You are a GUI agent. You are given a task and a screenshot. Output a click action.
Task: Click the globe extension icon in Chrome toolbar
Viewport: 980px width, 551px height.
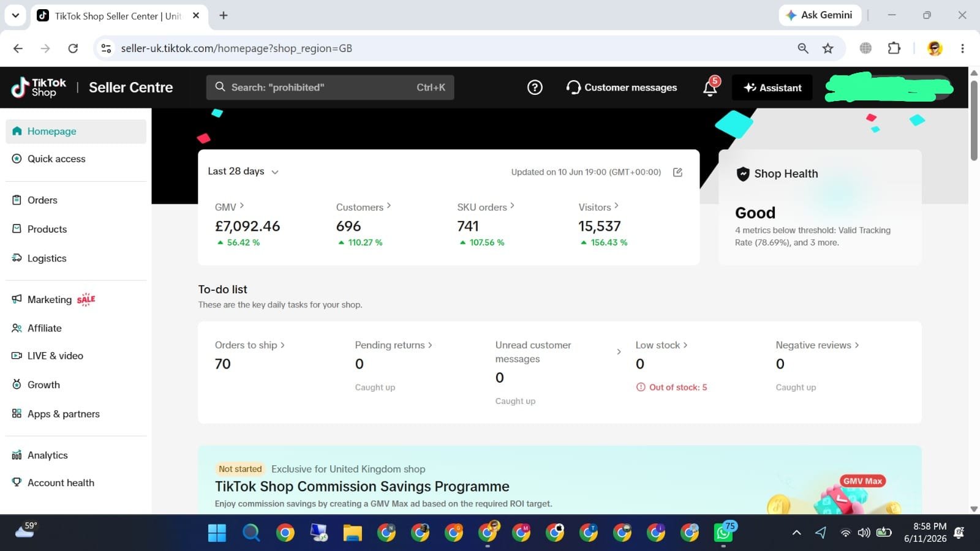coord(865,48)
